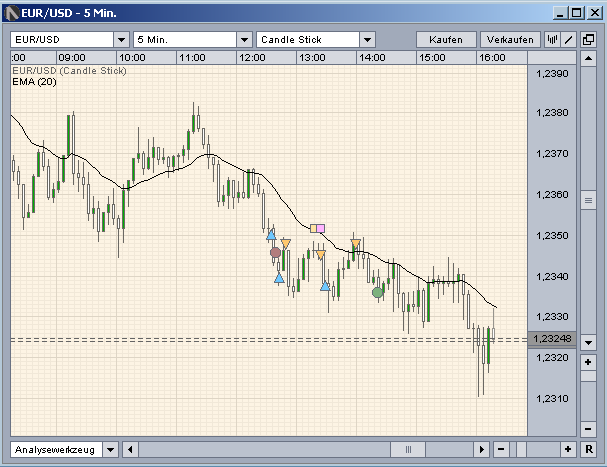Image resolution: width=607 pixels, height=467 pixels.
Task: Click the Analysewerkzeug tool field
Action: pos(57,450)
